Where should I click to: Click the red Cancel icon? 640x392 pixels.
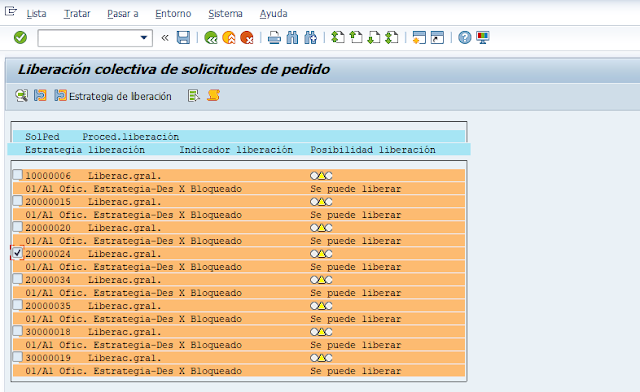[x=247, y=38]
